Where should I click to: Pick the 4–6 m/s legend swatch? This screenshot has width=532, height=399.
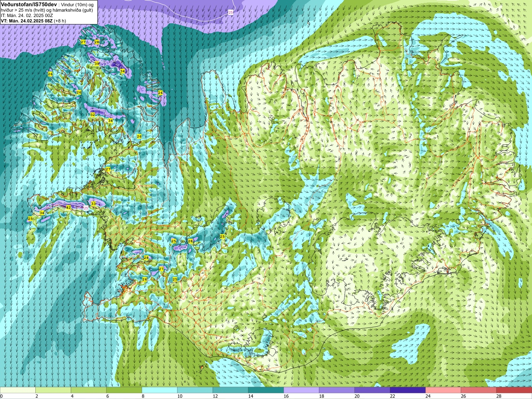pyautogui.click(x=89, y=390)
